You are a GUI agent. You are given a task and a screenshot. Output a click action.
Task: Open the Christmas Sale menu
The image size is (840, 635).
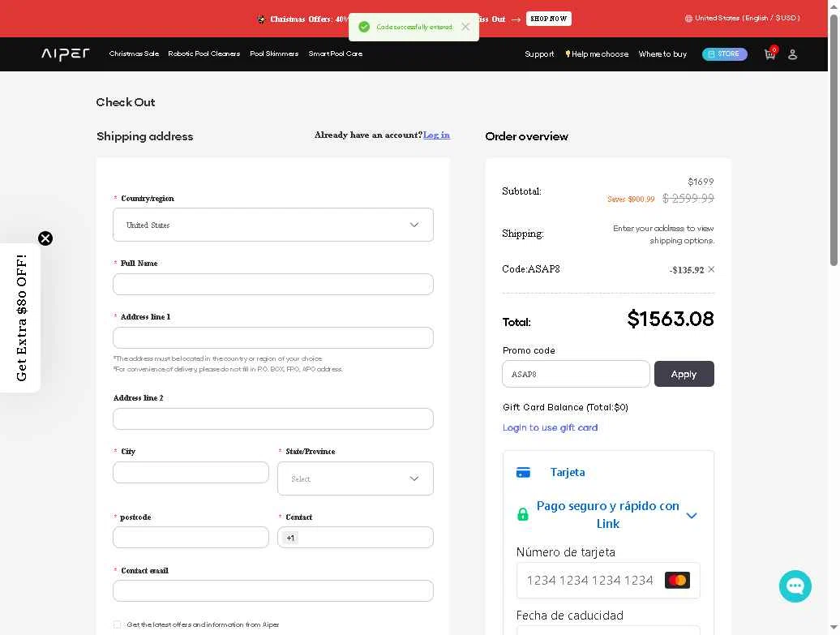[x=134, y=54]
